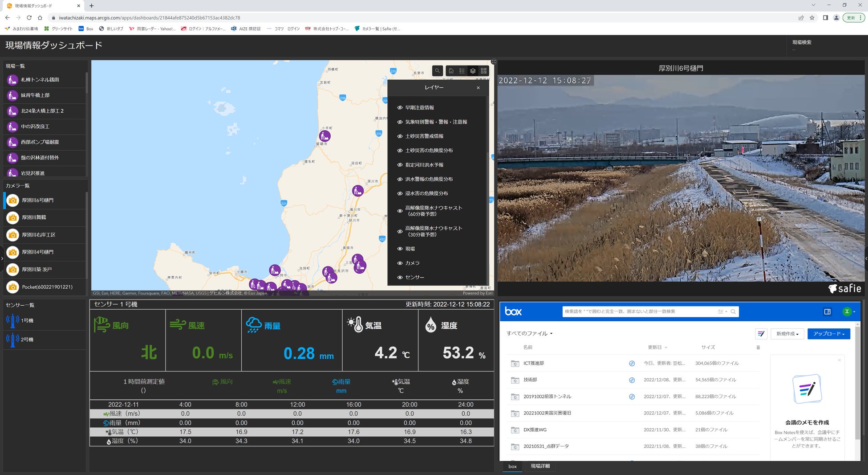This screenshot has height=475, width=868.
Task: Switch to the 現場詳細 tab
Action: (x=540, y=466)
